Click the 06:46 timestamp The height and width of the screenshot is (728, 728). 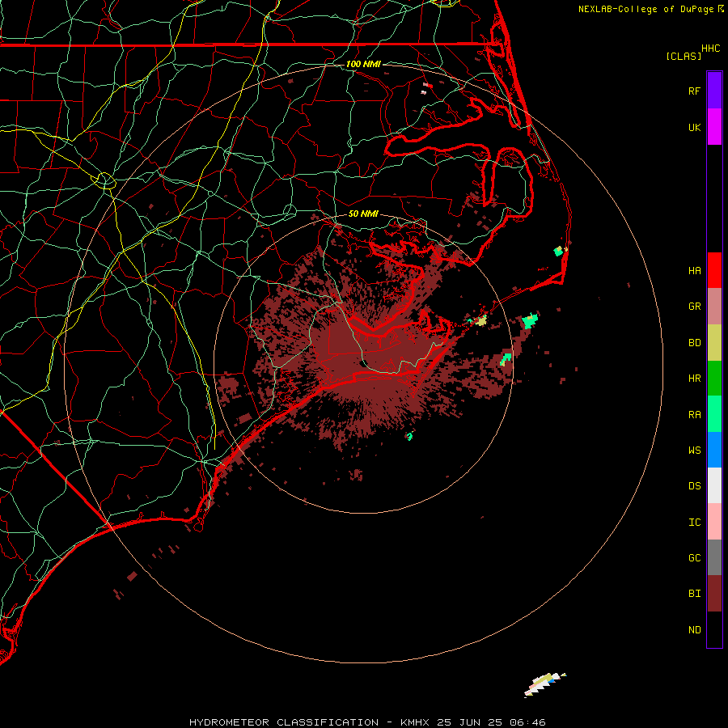coord(527,722)
